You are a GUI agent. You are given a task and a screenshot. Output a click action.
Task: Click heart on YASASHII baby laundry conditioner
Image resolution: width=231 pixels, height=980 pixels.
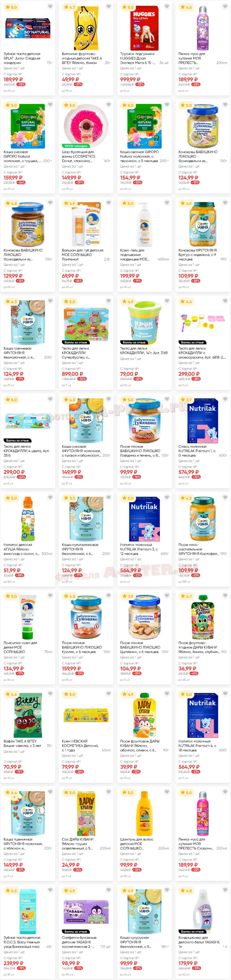225,890
